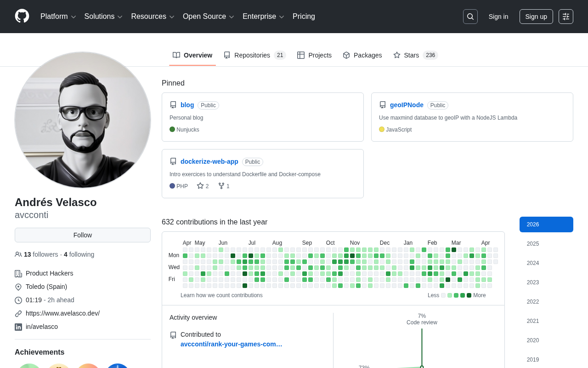This screenshot has width=588, height=368.
Task: Click the lightest gray legend square beside Less
Action: pos(443,295)
